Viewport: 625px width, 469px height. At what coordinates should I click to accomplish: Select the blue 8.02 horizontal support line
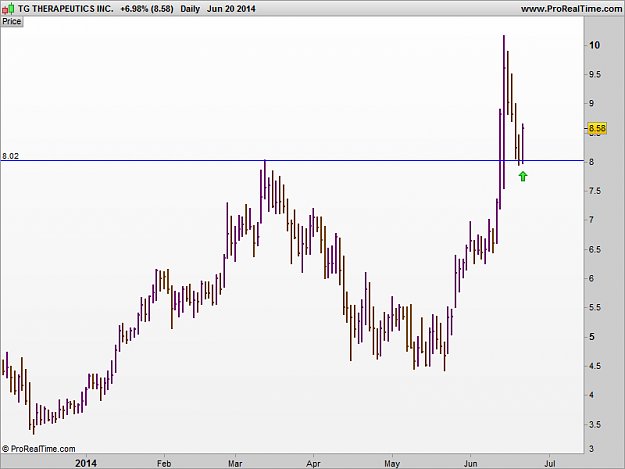click(292, 161)
